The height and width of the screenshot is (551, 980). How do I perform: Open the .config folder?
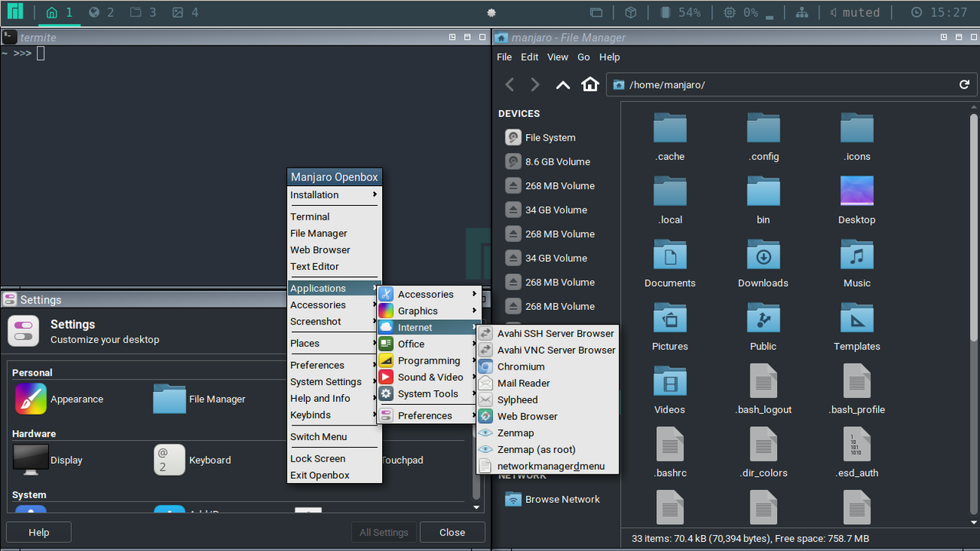763,138
